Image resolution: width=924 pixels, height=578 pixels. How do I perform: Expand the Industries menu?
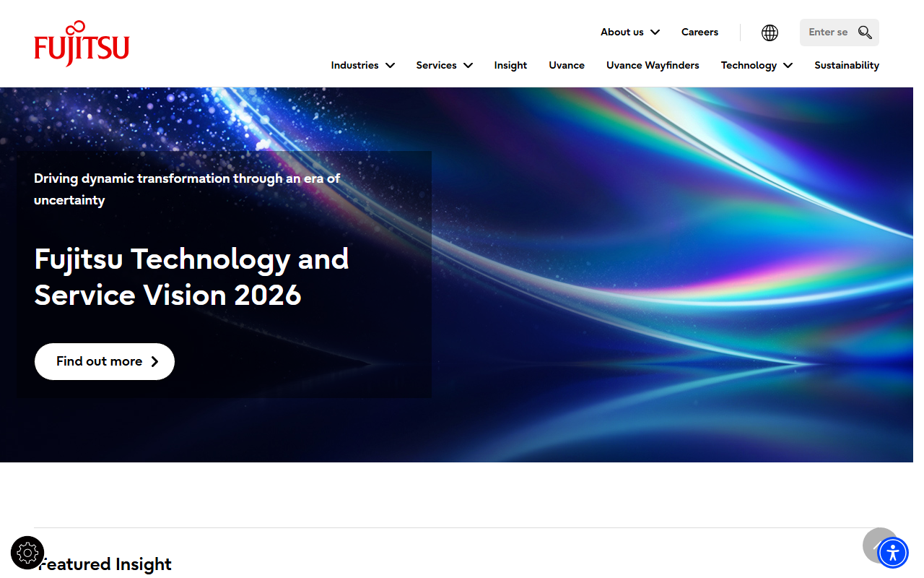[363, 65]
